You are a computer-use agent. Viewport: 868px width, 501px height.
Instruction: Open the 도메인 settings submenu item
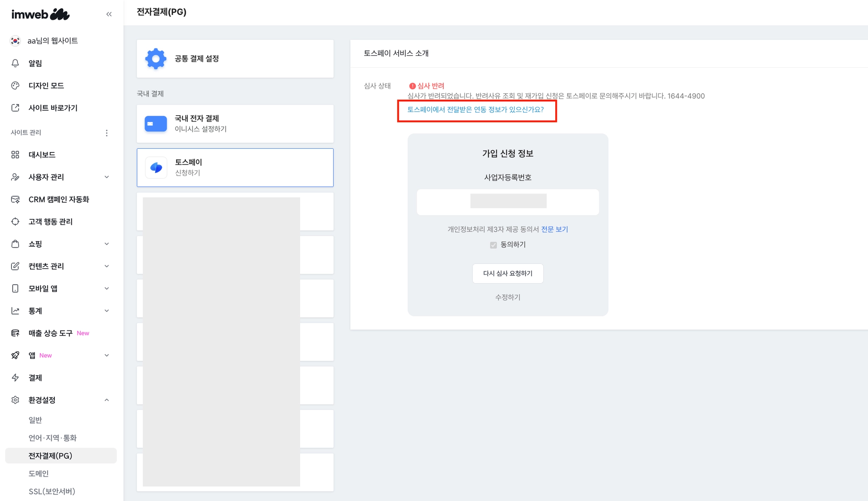39,473
